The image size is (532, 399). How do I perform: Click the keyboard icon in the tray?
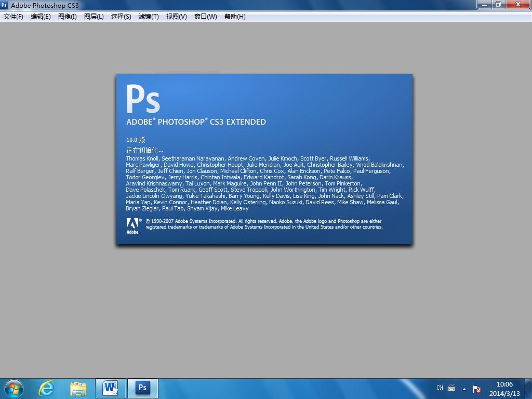point(451,388)
